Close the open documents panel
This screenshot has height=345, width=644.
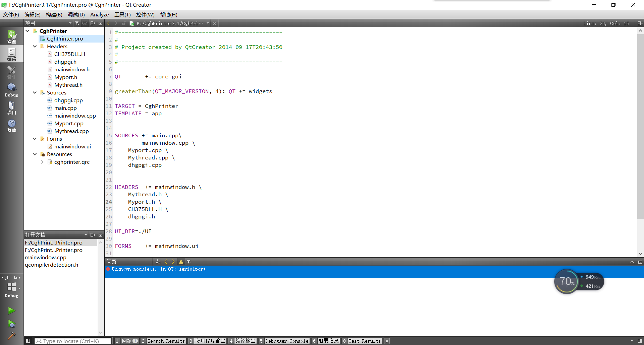pos(100,235)
